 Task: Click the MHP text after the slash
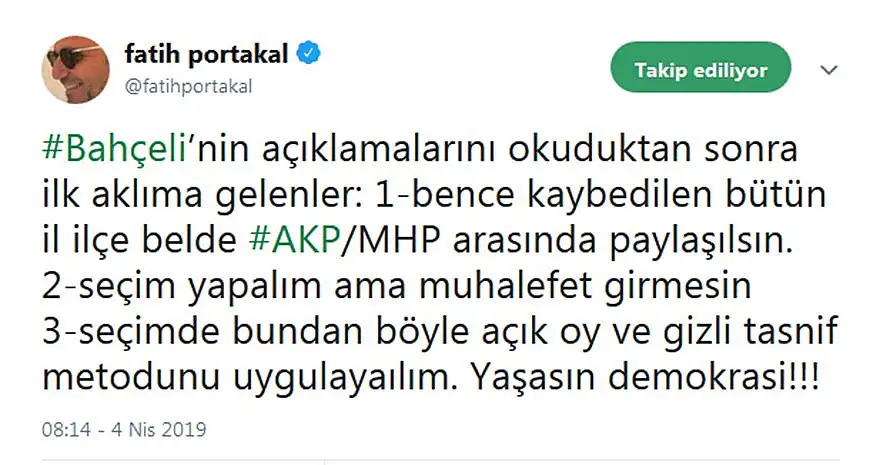(397, 241)
